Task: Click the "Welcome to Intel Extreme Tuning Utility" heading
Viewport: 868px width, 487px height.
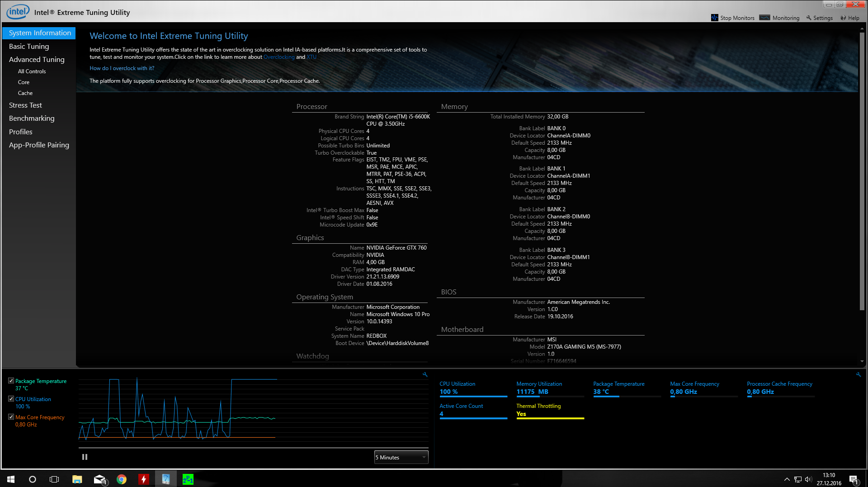Action: [x=169, y=36]
